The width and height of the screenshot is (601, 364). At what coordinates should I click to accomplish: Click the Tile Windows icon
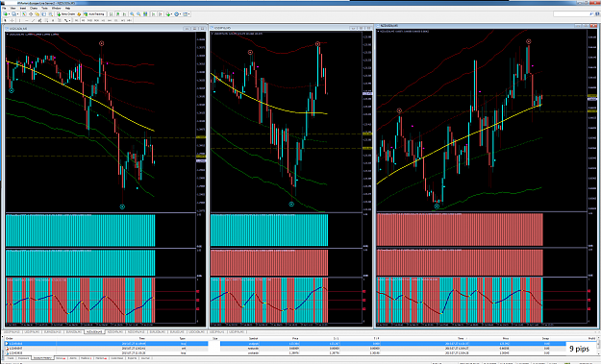tap(145, 14)
